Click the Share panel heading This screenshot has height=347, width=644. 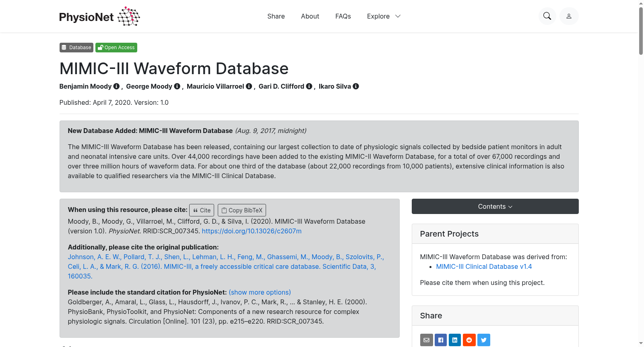431,316
